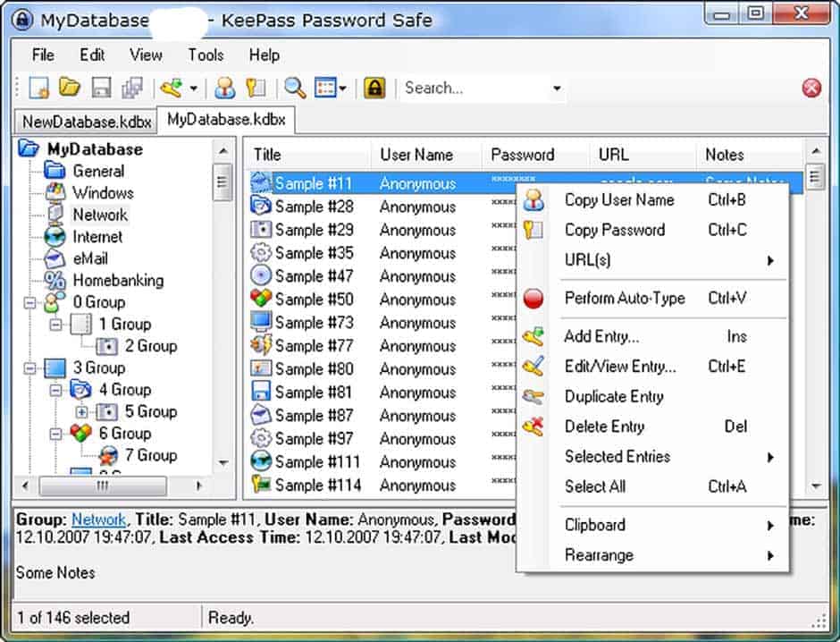Open the Selected Entries submenu
The width and height of the screenshot is (840, 642).
coord(652,457)
